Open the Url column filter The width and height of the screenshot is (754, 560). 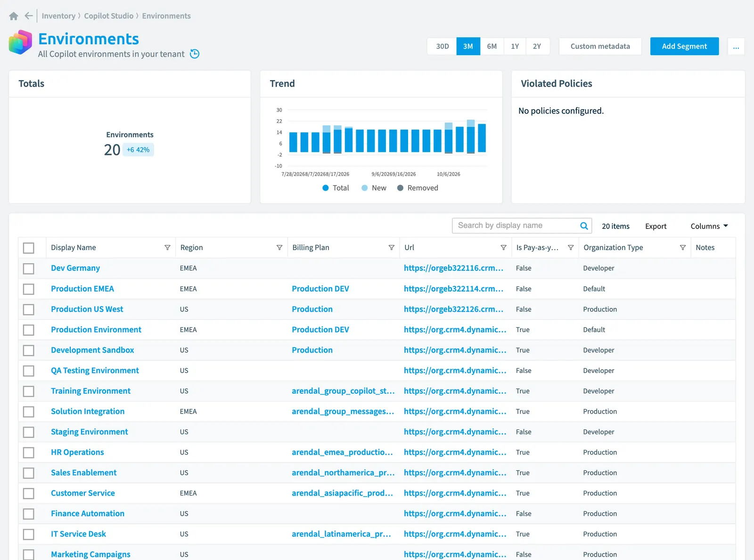pyautogui.click(x=503, y=248)
